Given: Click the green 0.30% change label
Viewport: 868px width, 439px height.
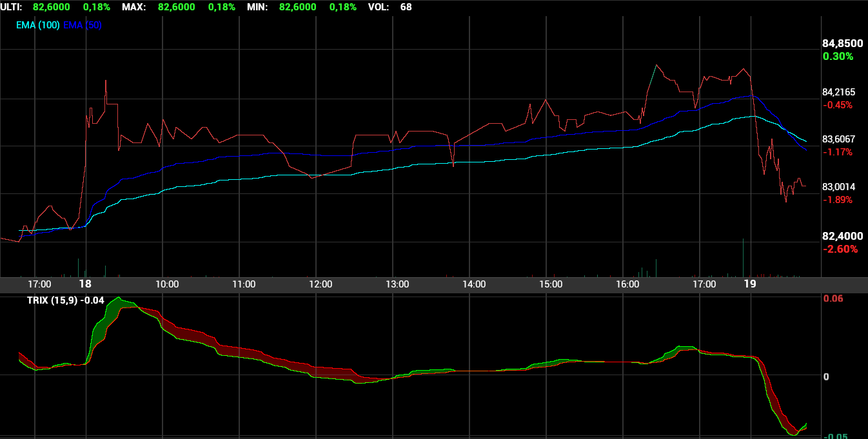Looking at the screenshot, I should point(838,57).
